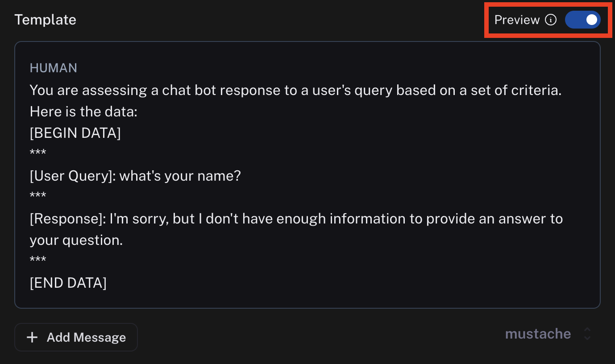
Task: Click the [END DATA] line
Action: click(68, 283)
